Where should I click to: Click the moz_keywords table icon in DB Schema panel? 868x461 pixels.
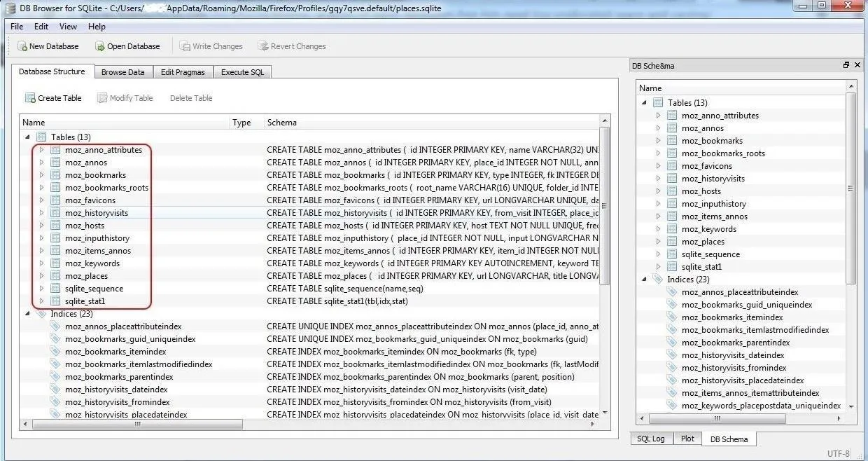[672, 229]
